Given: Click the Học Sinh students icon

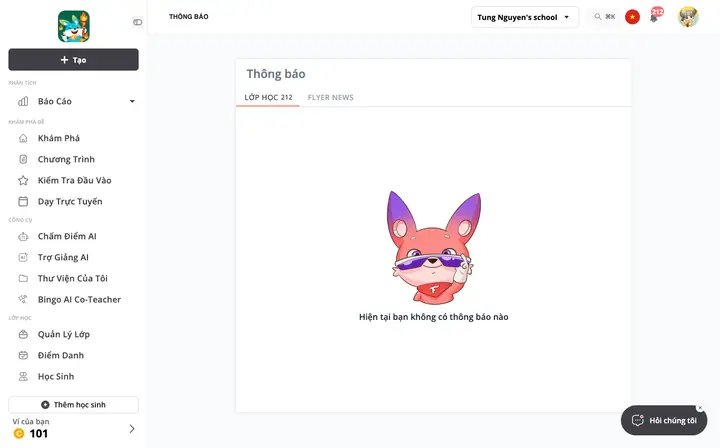Looking at the screenshot, I should pos(23,376).
